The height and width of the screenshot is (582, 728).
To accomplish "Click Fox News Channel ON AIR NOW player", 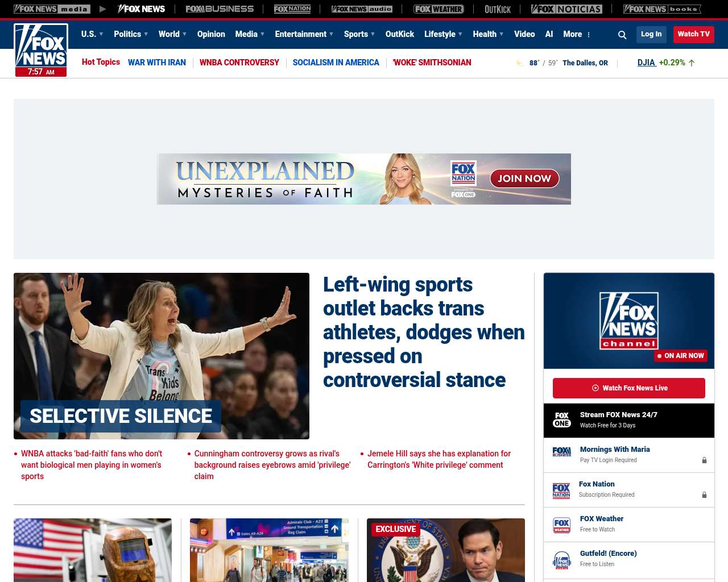I will coord(629,321).
